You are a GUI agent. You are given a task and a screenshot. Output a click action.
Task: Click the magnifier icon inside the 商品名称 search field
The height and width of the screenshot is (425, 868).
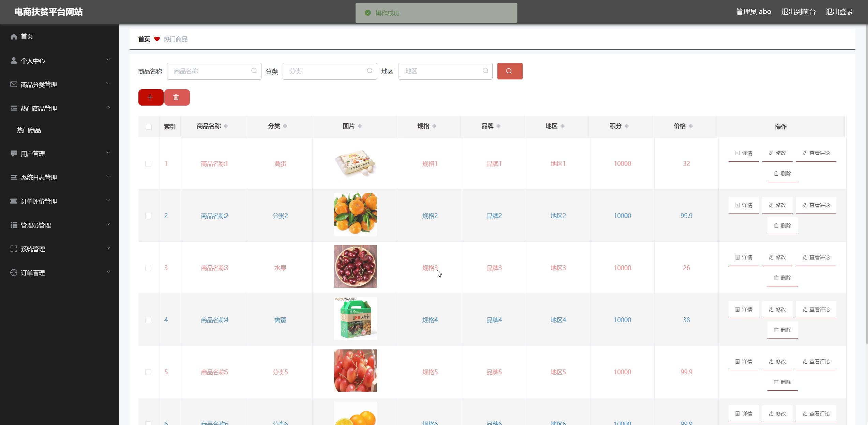point(254,71)
